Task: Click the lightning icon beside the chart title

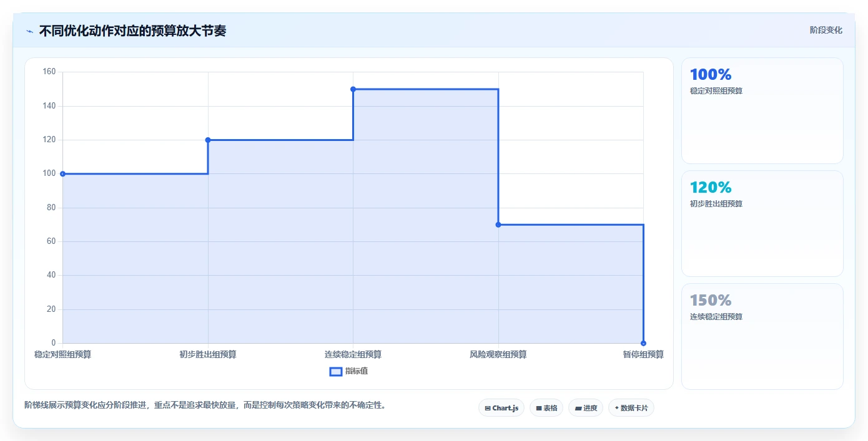Action: (x=29, y=31)
